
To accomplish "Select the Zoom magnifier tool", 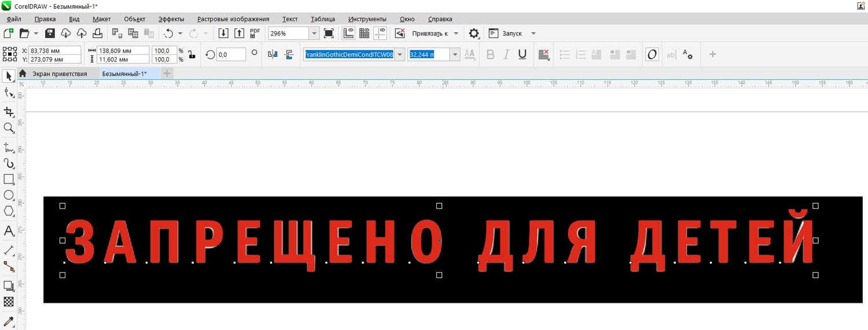I will (x=9, y=127).
